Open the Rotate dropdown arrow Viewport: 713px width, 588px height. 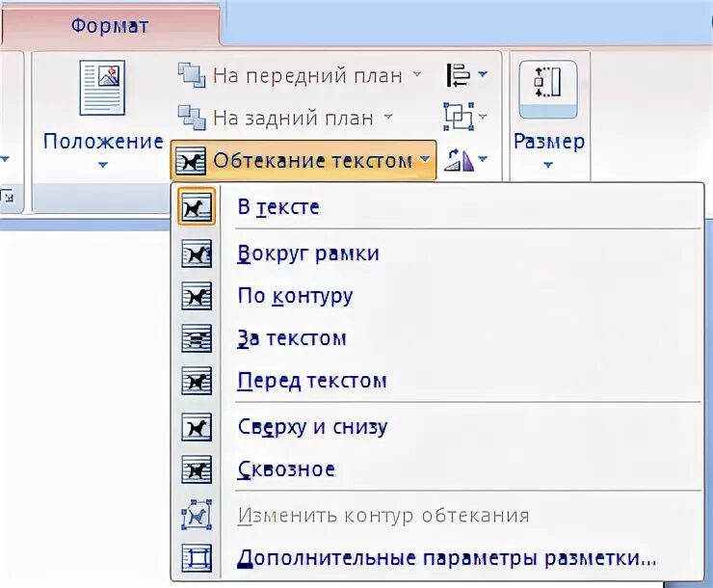(x=483, y=159)
